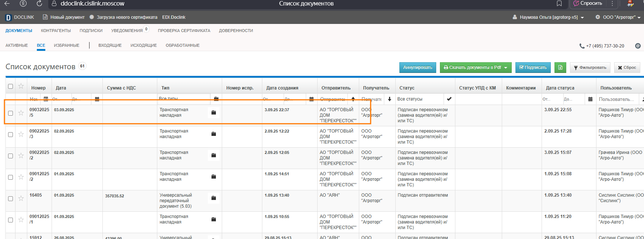Open the ПОДПИСКИ section
This screenshot has width=644, height=239.
coord(91,31)
